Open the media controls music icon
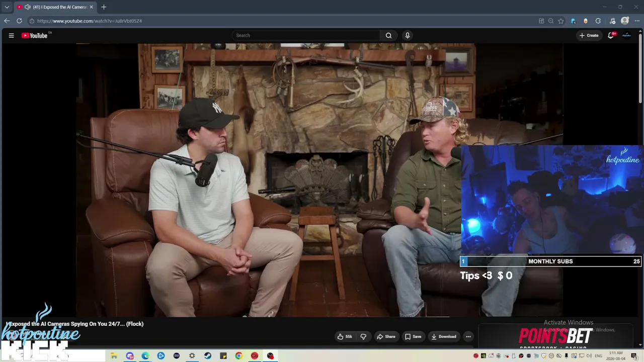 [x=612, y=21]
